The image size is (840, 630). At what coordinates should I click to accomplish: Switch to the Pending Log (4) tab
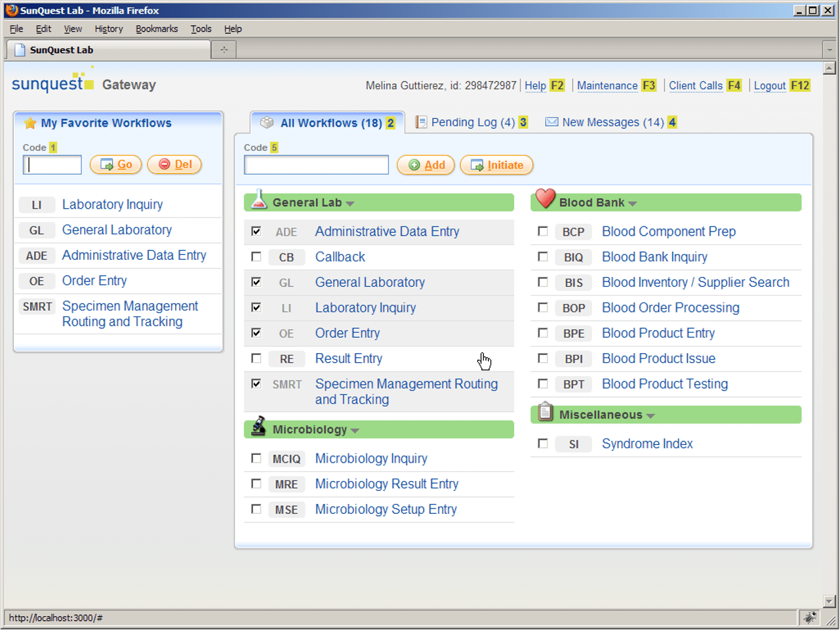pyautogui.click(x=471, y=122)
